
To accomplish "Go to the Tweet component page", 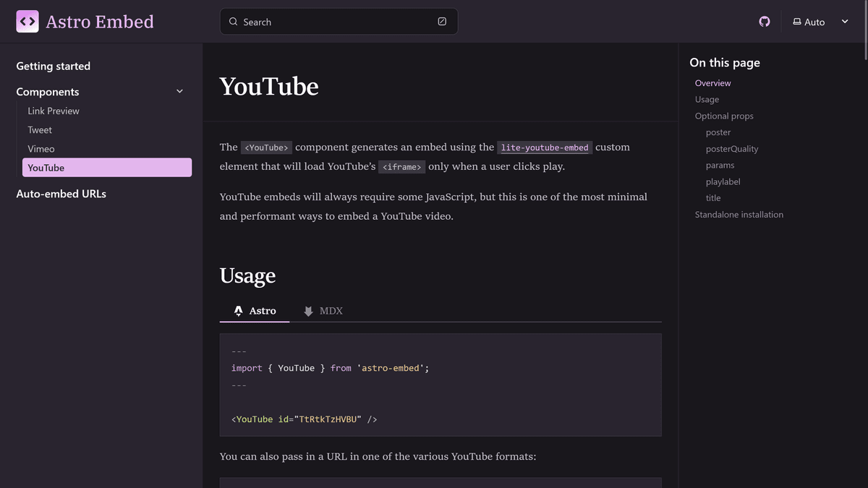I will (x=40, y=130).
